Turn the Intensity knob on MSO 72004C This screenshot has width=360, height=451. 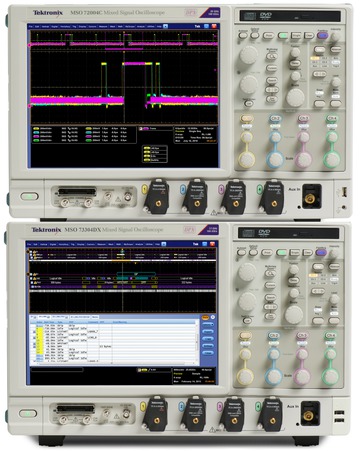tap(335, 36)
